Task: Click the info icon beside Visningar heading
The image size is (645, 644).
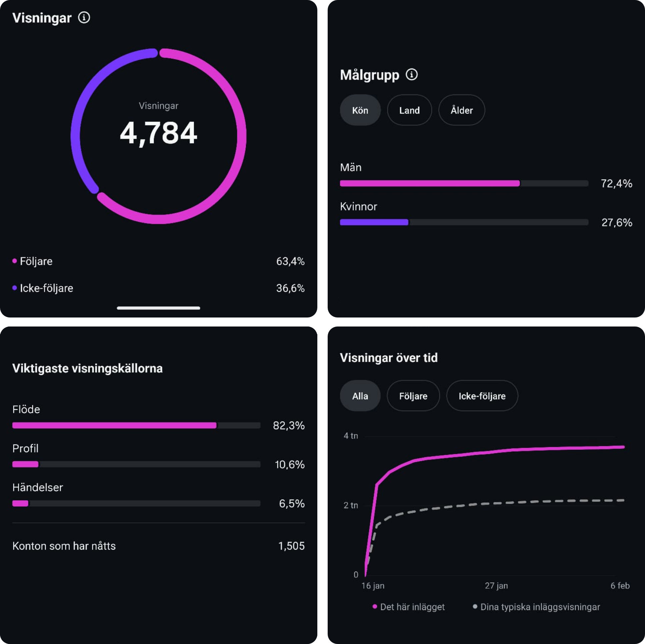Action: click(x=84, y=18)
